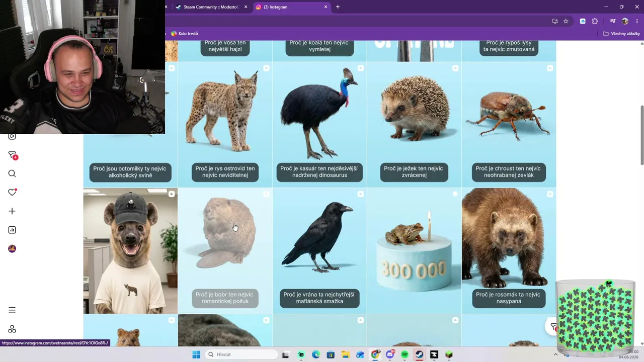Viewport: 644px width, 362px height.
Task: Open the hyena in cap reel
Action: pyautogui.click(x=130, y=251)
